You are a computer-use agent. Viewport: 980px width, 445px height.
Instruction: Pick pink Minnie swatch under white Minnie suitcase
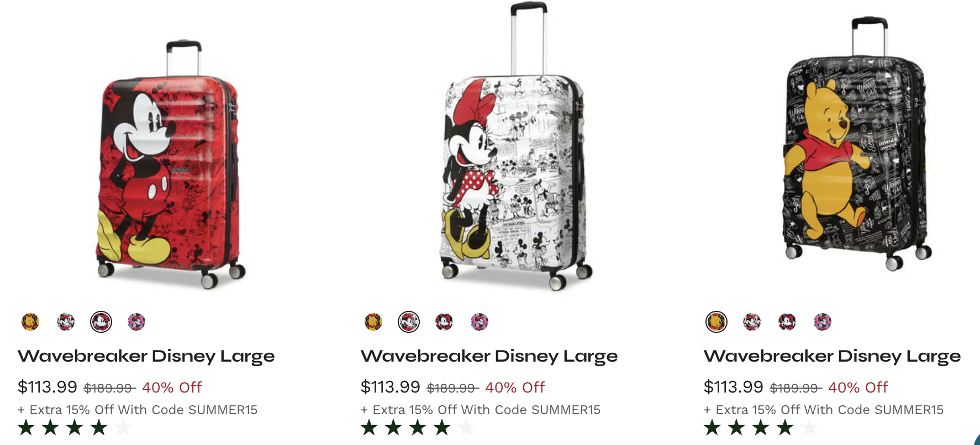tap(480, 321)
